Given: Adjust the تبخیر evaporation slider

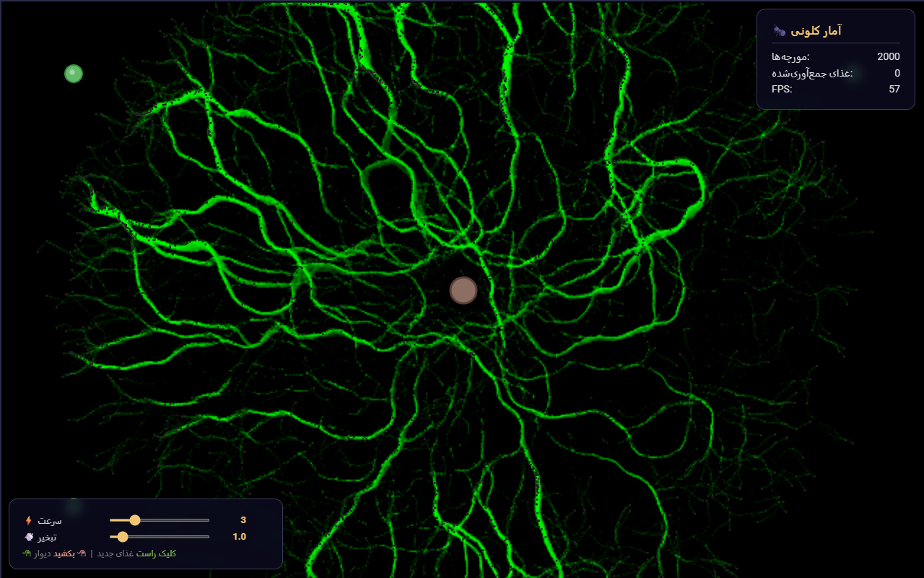Looking at the screenshot, I should pyautogui.click(x=160, y=537).
